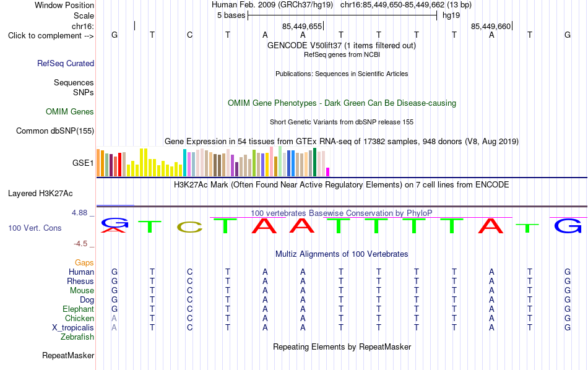Click the H3K27Ac Mark ENCODE track title
Screen dimensions: 588x370
tap(342, 185)
